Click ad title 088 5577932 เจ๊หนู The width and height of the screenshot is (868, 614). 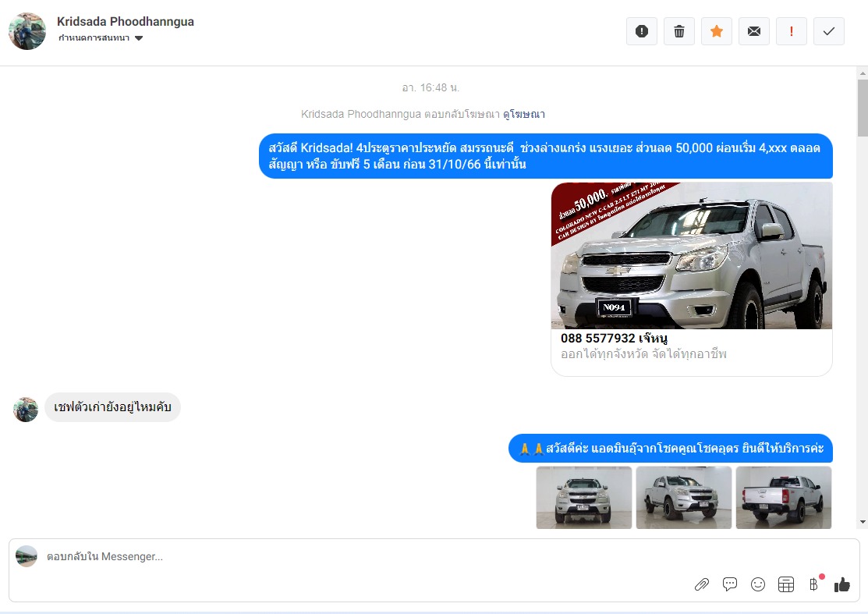click(x=614, y=339)
